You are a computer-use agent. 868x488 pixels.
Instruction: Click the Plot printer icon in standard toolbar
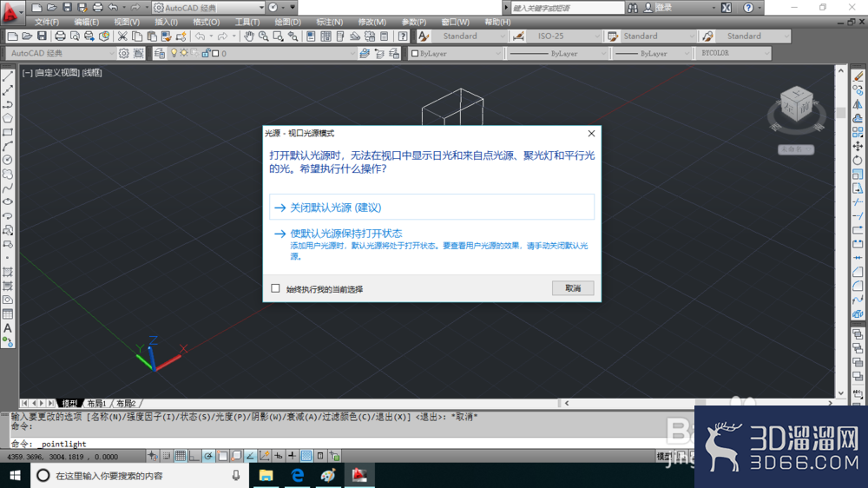click(60, 36)
